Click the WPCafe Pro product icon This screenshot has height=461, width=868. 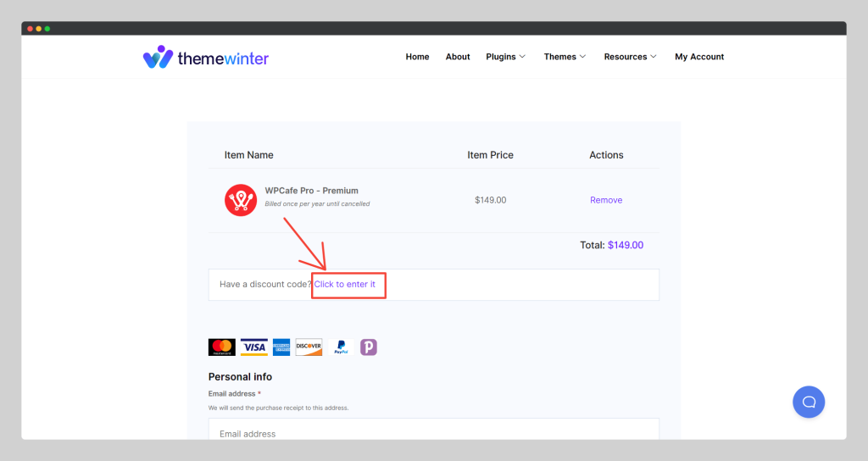point(240,200)
